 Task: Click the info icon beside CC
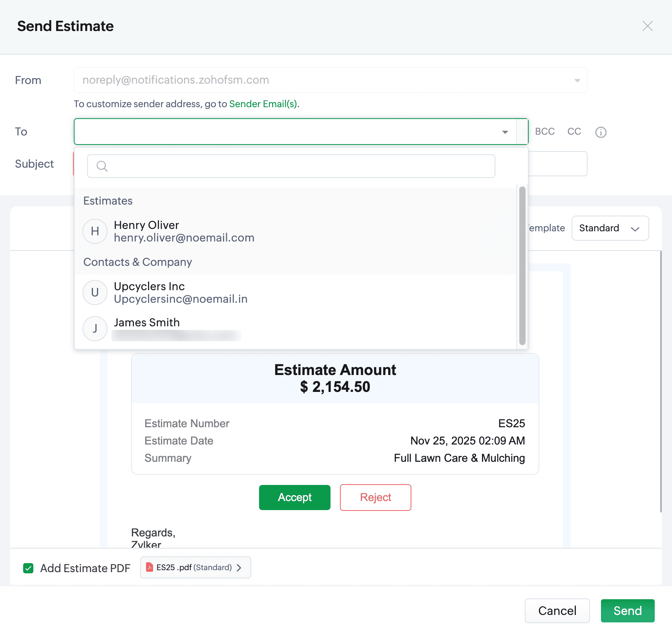click(x=601, y=132)
